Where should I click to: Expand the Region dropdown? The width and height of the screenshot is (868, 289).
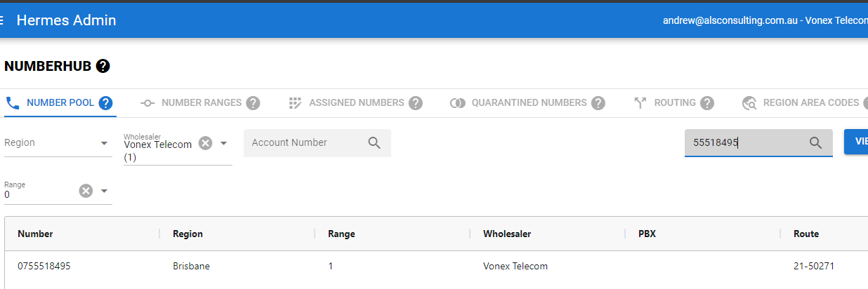(104, 143)
